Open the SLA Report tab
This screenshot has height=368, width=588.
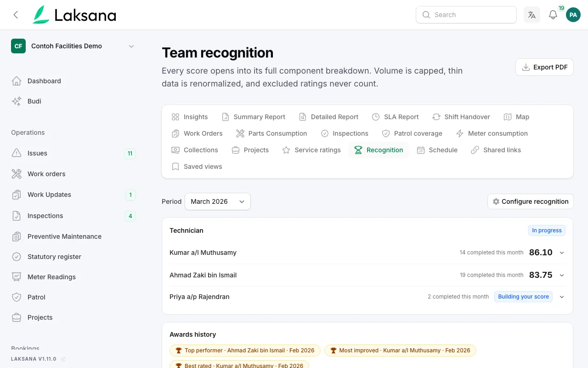(x=396, y=117)
